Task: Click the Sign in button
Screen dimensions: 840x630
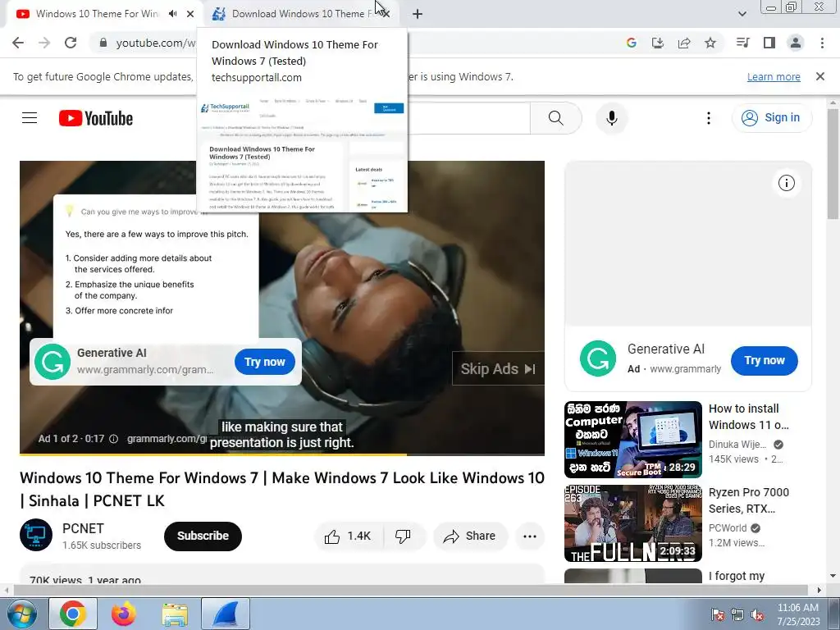Action: click(772, 118)
